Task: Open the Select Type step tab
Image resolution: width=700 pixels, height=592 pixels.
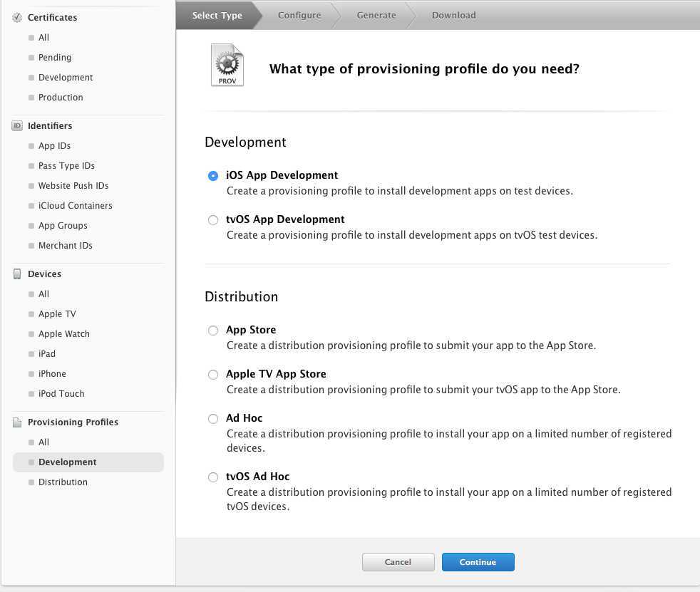Action: click(217, 15)
